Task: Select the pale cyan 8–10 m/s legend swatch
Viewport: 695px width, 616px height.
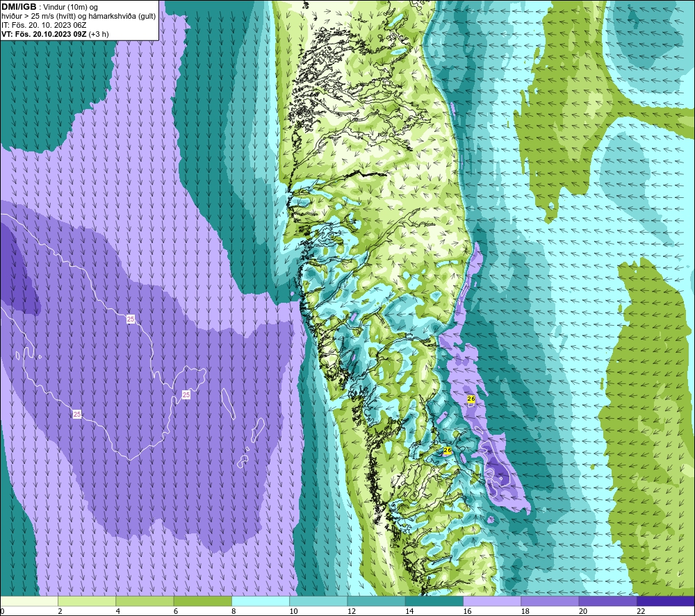Action: (x=261, y=601)
